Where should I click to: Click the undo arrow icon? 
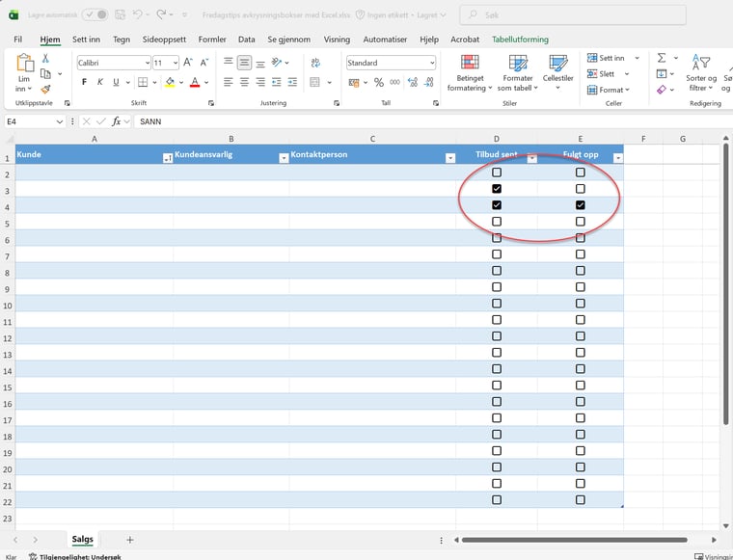[x=137, y=14]
